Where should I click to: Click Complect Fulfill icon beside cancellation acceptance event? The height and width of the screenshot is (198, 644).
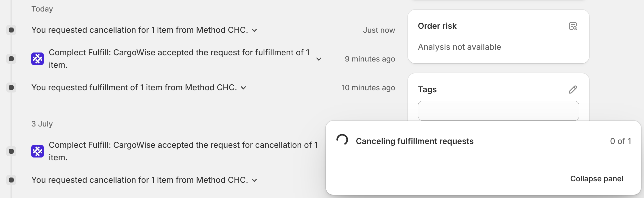pyautogui.click(x=38, y=151)
